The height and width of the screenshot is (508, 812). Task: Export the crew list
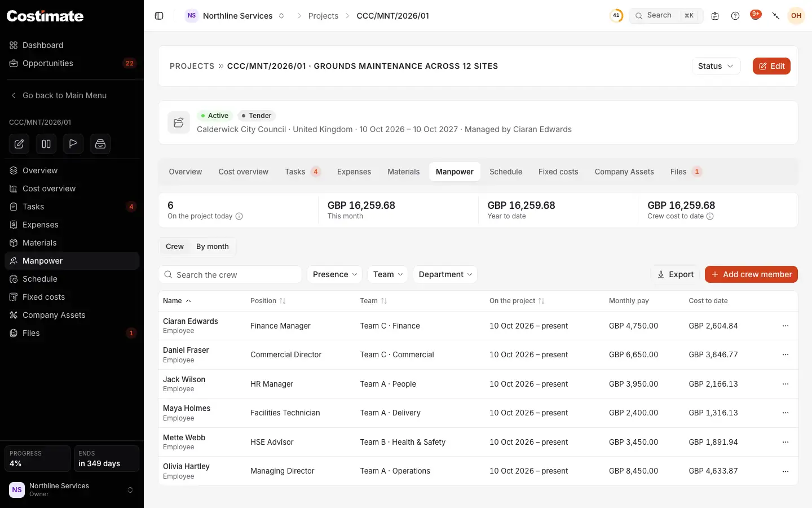click(x=676, y=274)
